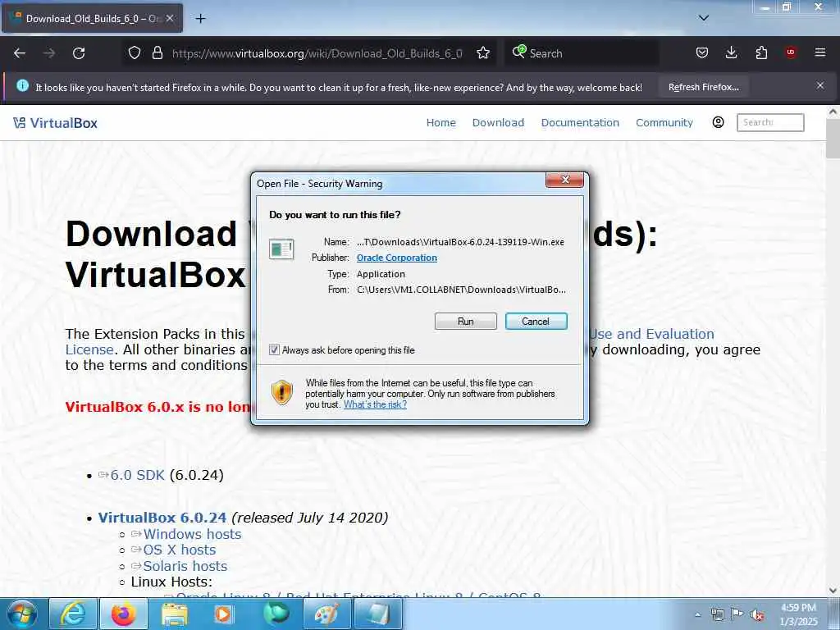
Task: Click the Action Center flag icon
Action: pyautogui.click(x=737, y=614)
